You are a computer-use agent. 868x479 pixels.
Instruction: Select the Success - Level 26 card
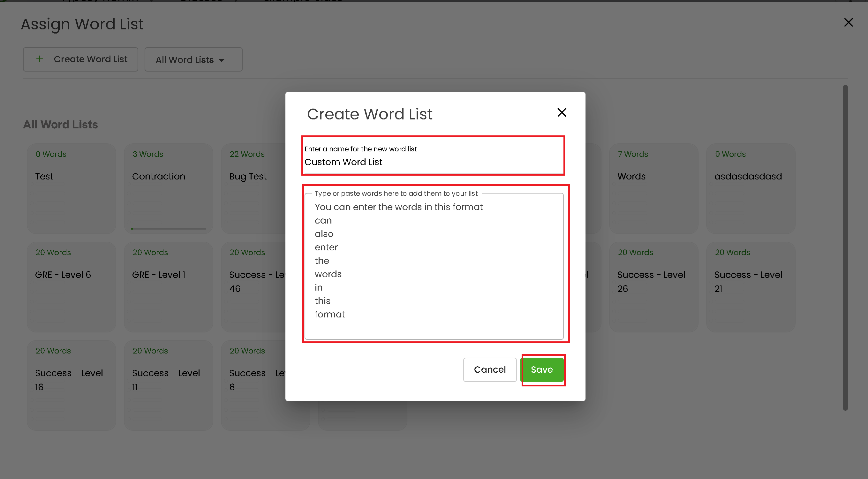pos(653,287)
